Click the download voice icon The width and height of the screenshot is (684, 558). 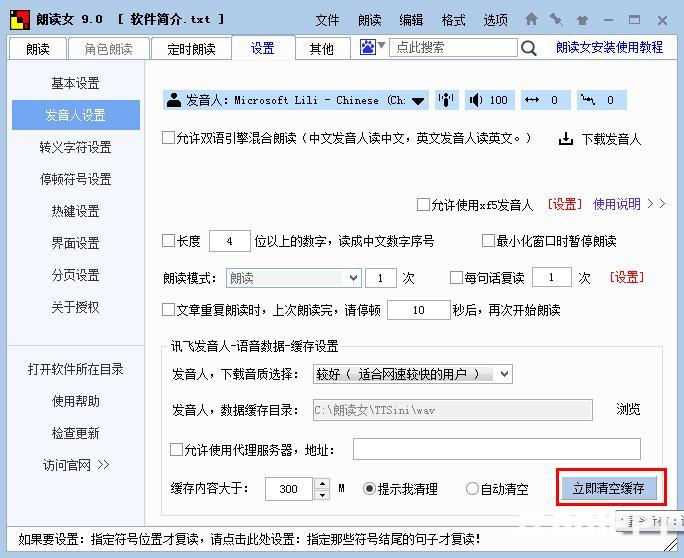pos(566,139)
